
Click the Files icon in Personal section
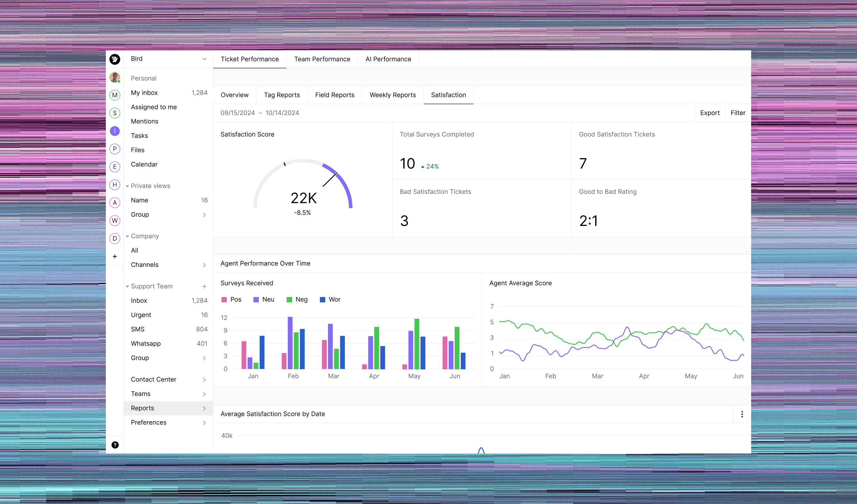point(137,149)
